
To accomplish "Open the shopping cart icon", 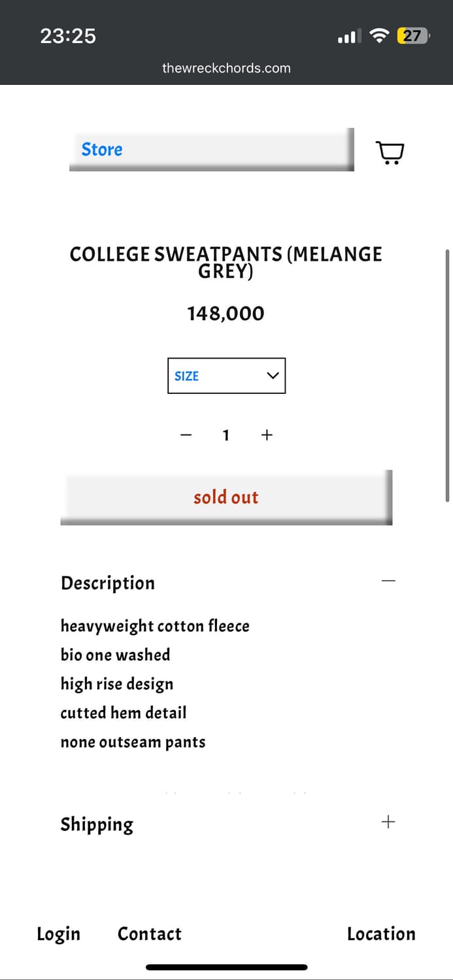I will coord(390,153).
